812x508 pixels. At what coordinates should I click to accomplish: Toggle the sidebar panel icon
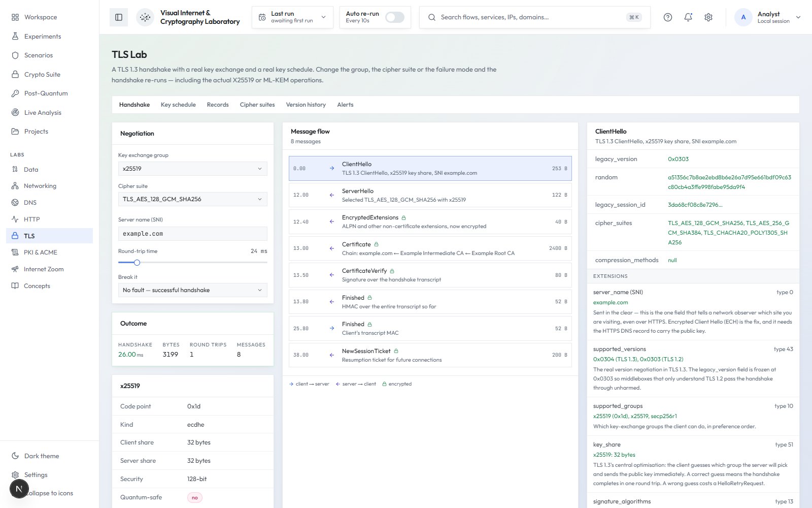[x=119, y=17]
